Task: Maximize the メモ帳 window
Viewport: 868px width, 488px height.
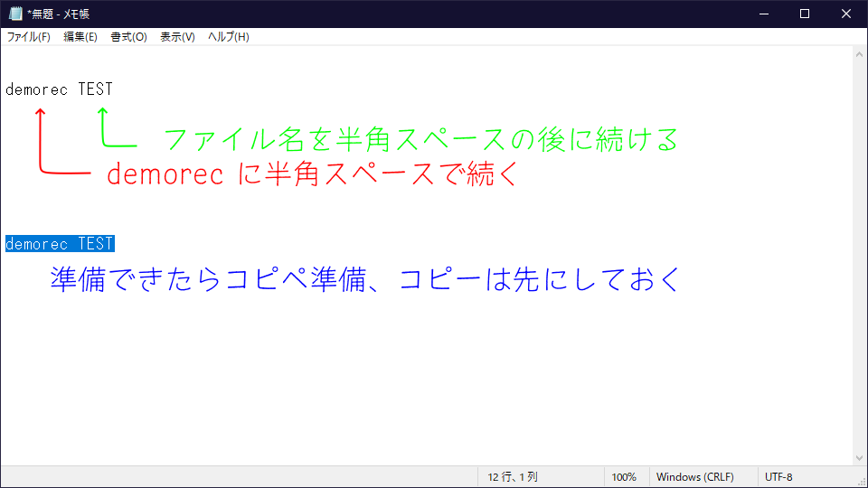Action: click(x=805, y=14)
